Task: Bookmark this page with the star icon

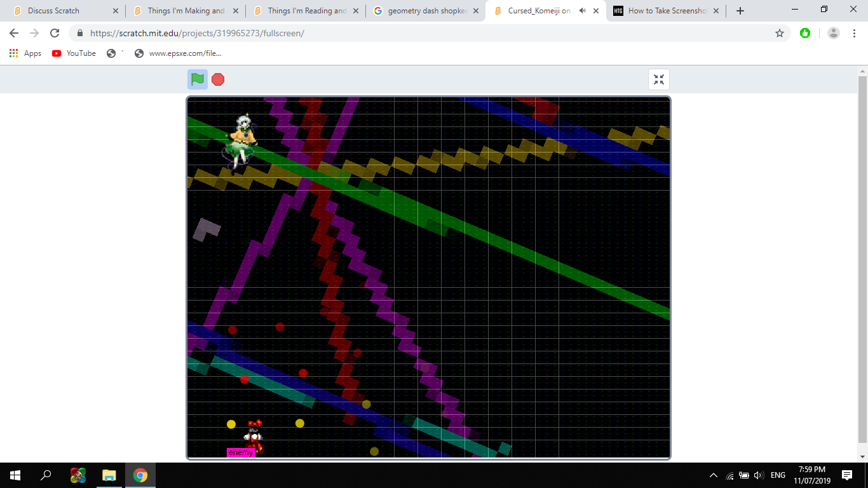Action: 780,33
